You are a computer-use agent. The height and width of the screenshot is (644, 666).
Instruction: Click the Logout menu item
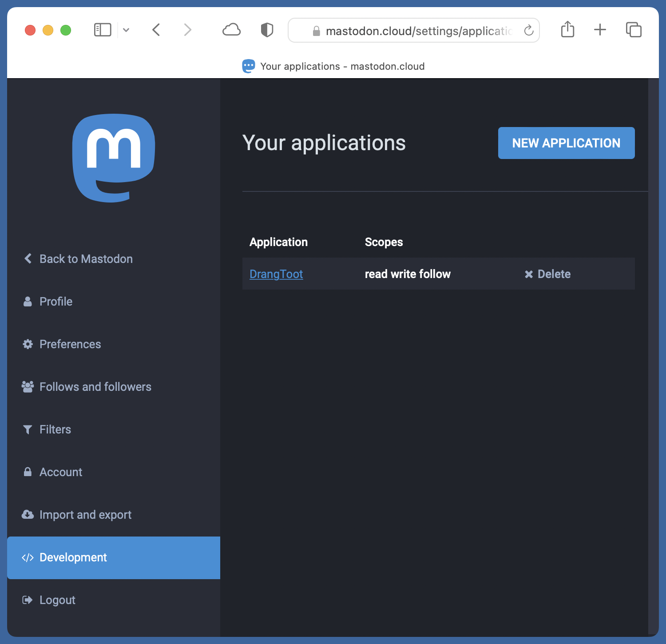114,600
